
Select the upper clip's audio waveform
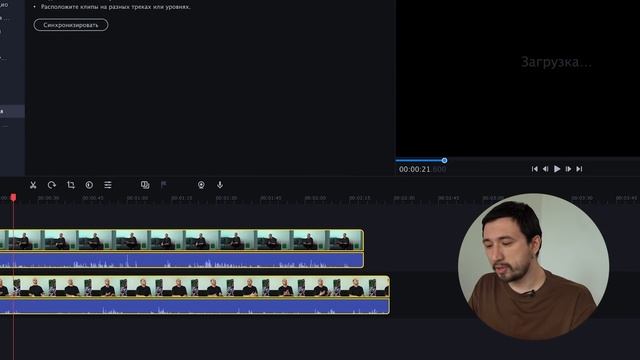point(182,260)
